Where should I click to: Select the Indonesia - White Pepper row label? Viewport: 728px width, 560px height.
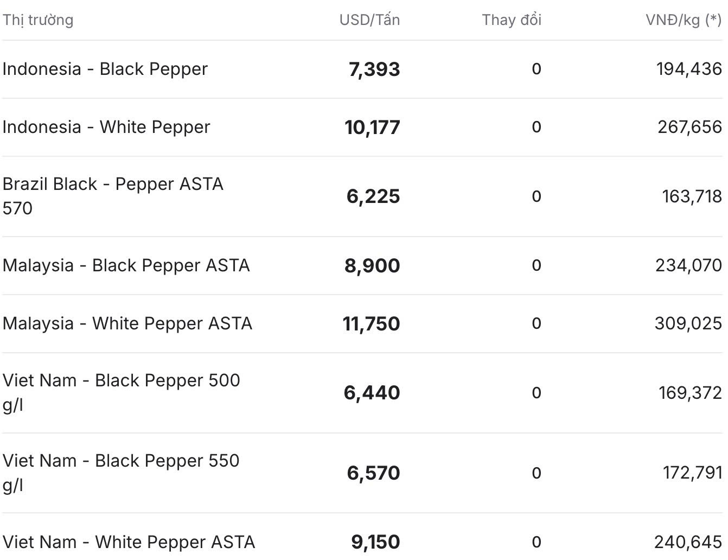click(x=106, y=127)
